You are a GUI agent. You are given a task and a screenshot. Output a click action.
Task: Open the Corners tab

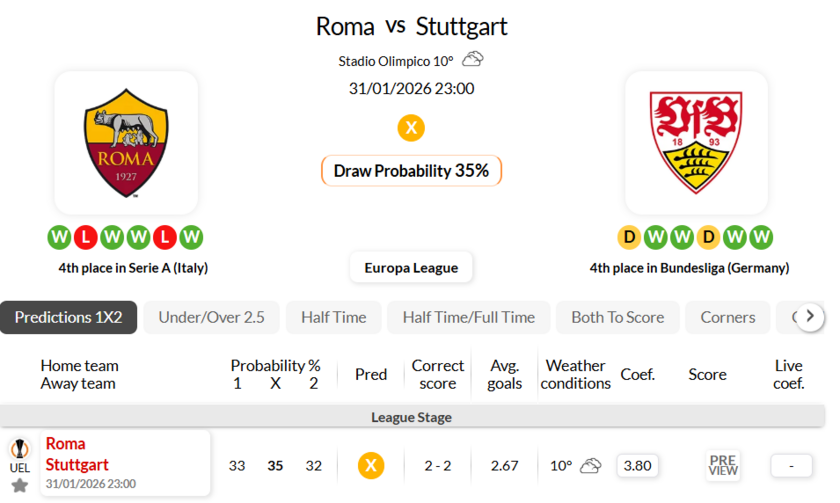[x=728, y=317]
